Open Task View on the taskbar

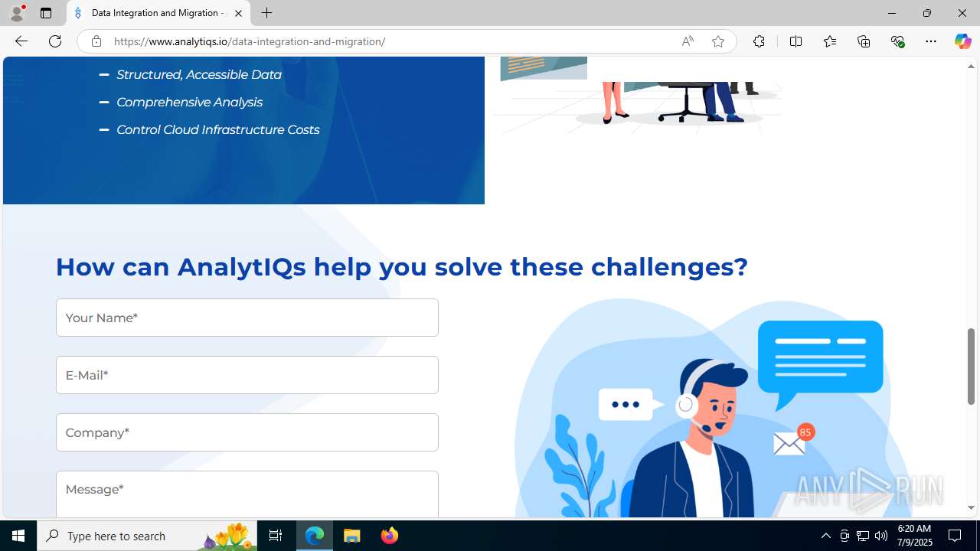[276, 536]
